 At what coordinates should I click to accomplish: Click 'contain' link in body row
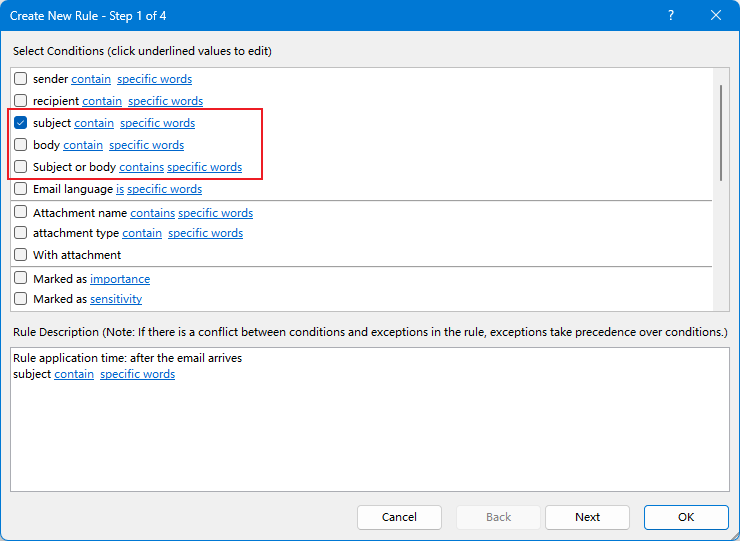(x=83, y=145)
